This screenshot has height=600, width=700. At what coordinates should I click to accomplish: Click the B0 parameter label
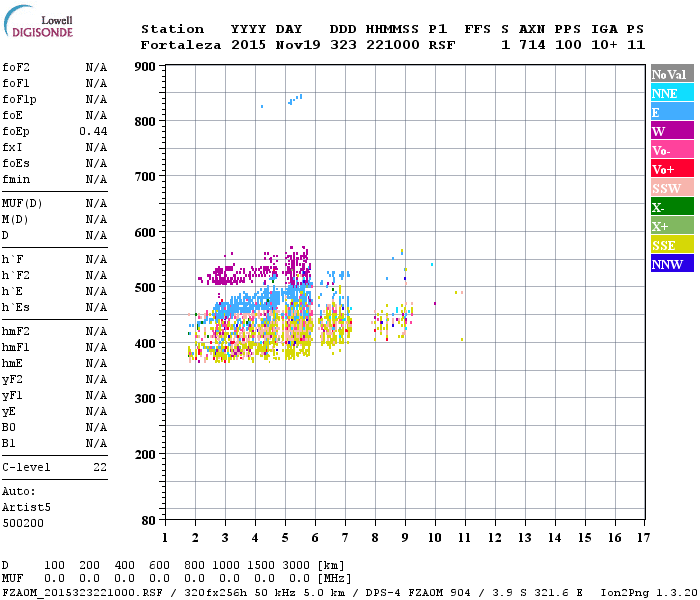click(x=9, y=427)
